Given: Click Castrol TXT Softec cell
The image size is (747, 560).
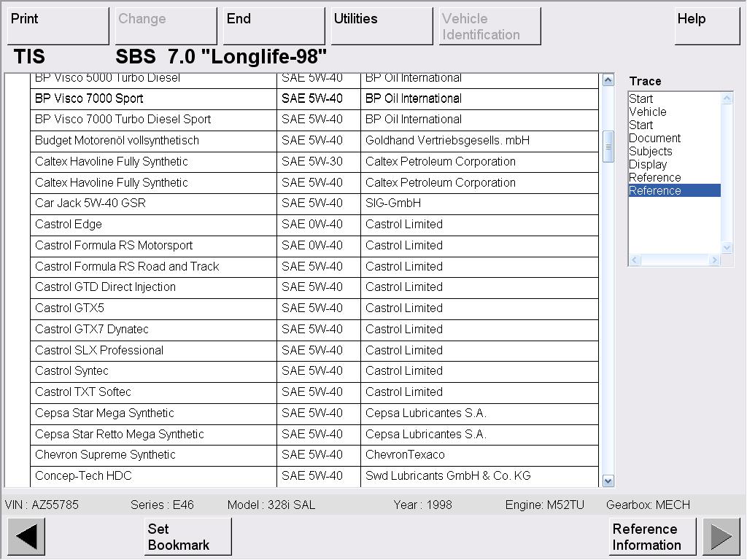Looking at the screenshot, I should click(153, 392).
